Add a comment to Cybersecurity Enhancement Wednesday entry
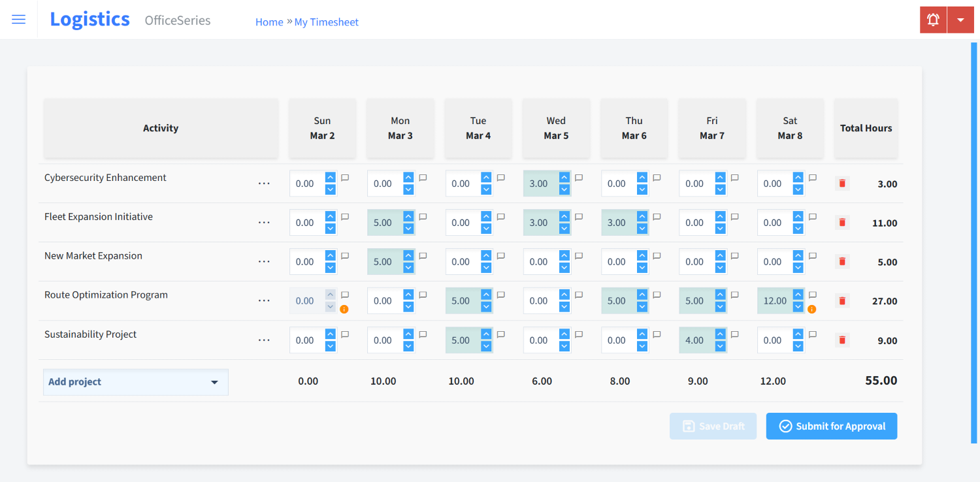The height and width of the screenshot is (482, 980). coord(578,177)
